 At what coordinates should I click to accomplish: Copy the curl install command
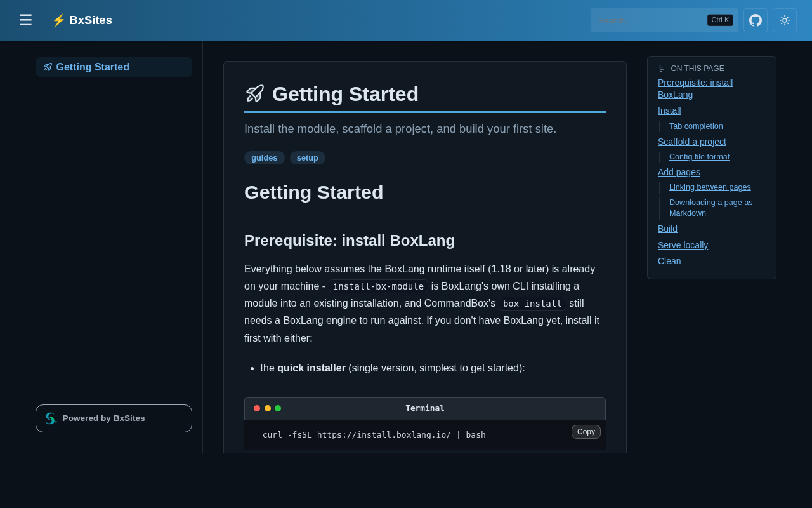tap(586, 432)
